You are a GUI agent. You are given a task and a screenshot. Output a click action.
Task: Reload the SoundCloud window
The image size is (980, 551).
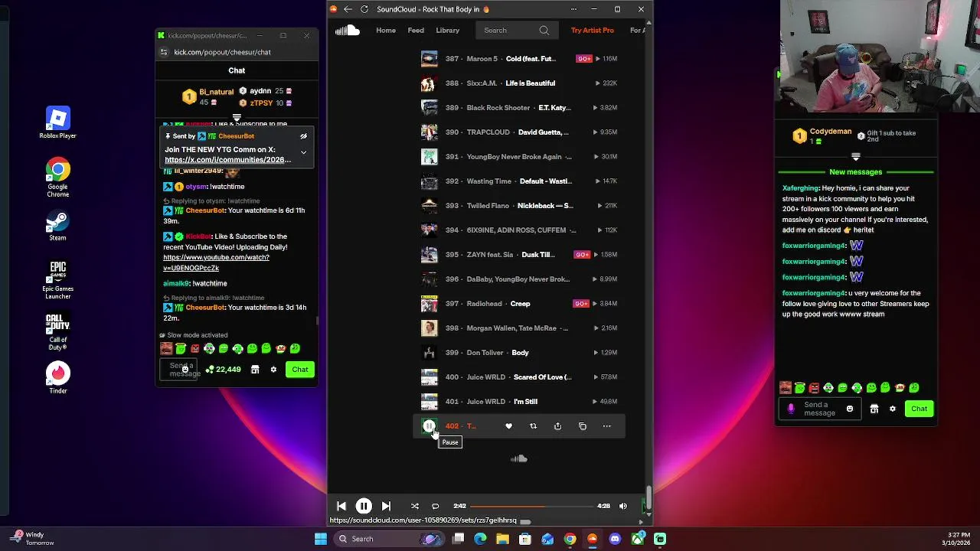click(364, 9)
